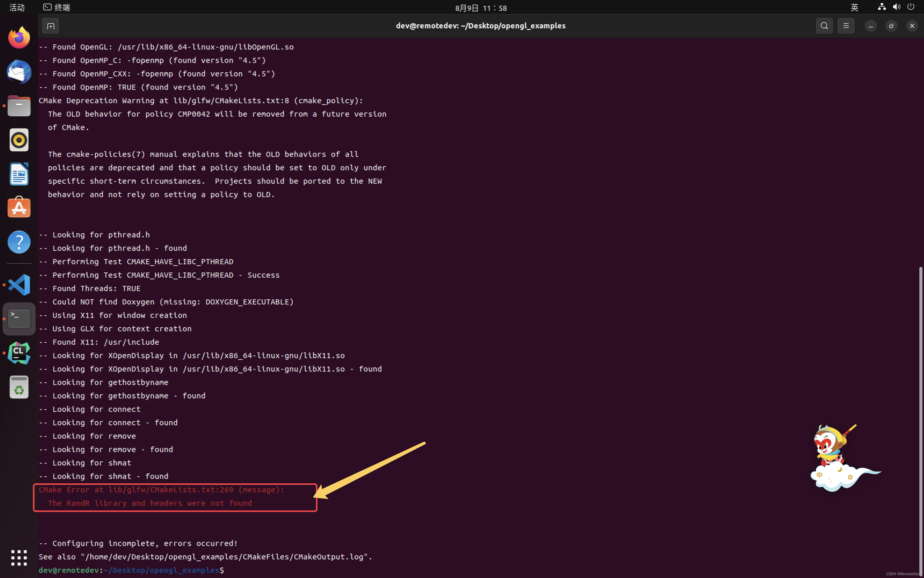Open the volume indicator
The image size is (924, 578).
click(896, 7)
